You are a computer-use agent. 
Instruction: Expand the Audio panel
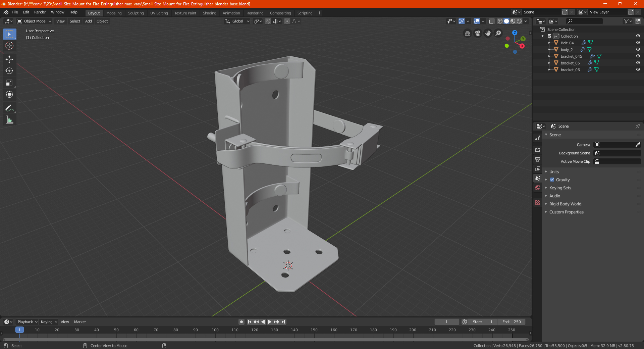pyautogui.click(x=554, y=196)
